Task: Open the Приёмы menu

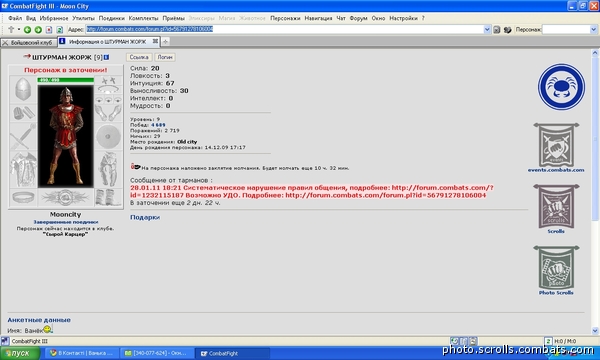Action: click(173, 18)
